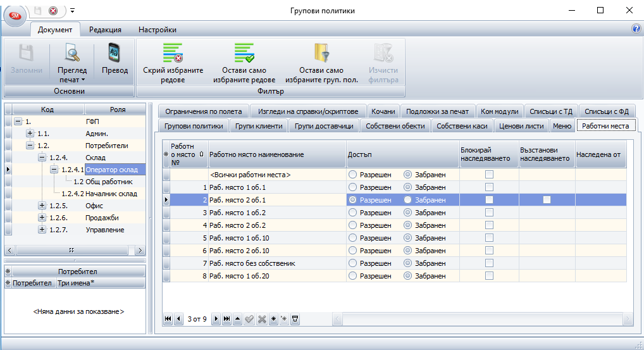Switch to Ценови листи tab
644x350 pixels.
point(521,126)
